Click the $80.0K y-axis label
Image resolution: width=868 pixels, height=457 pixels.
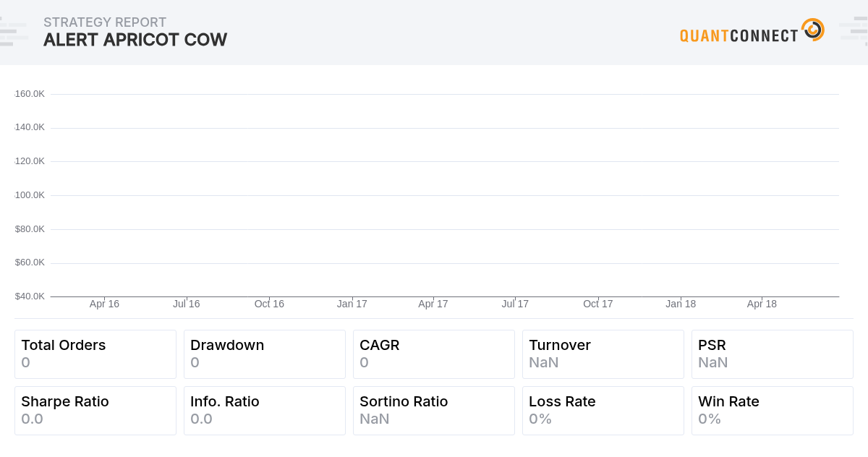tap(30, 229)
